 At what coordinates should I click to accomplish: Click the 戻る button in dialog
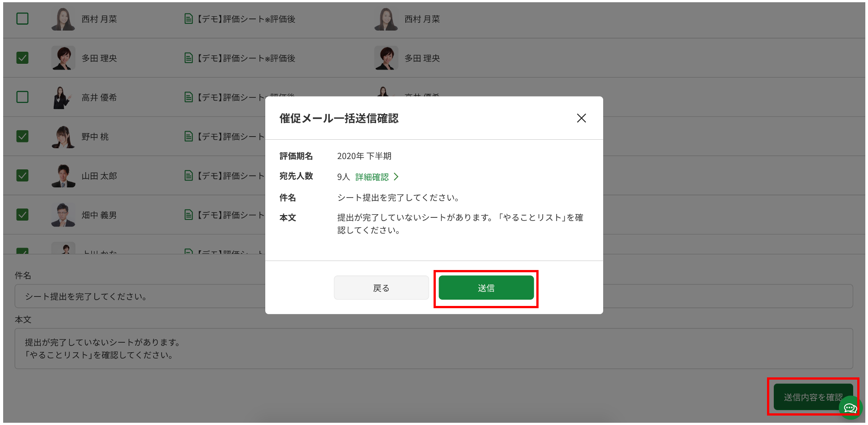381,288
